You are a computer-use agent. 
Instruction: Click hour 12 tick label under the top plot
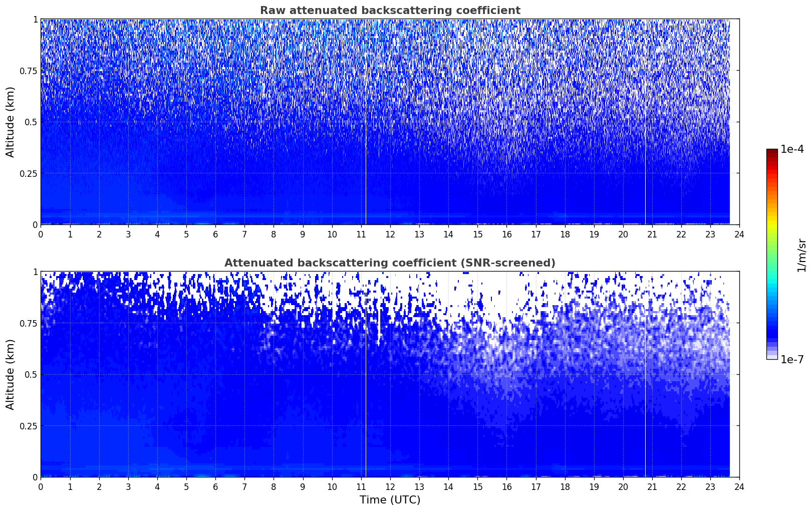pyautogui.click(x=390, y=234)
